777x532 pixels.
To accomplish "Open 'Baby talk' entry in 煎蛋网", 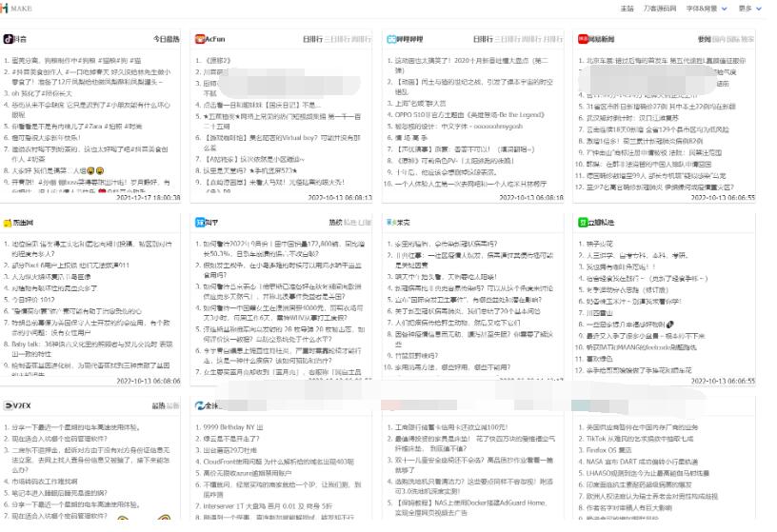I will click(x=92, y=348).
